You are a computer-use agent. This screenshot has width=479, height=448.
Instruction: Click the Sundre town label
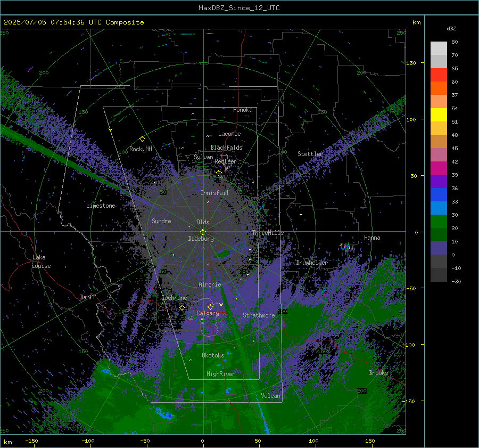tap(161, 221)
